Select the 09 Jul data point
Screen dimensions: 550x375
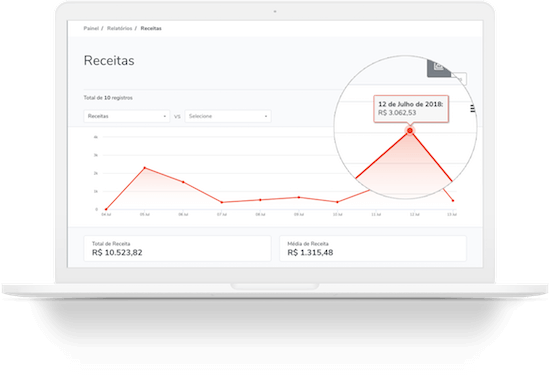click(299, 197)
